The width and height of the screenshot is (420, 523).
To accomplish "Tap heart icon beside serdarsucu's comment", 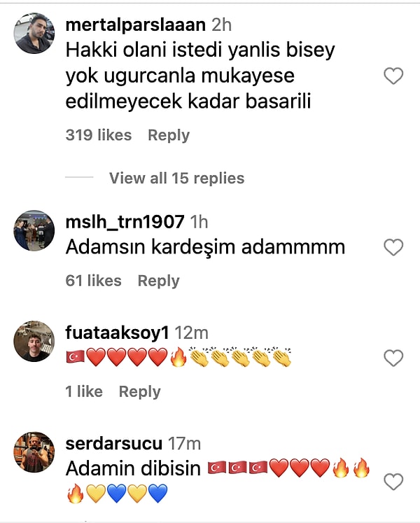I will pyautogui.click(x=393, y=482).
